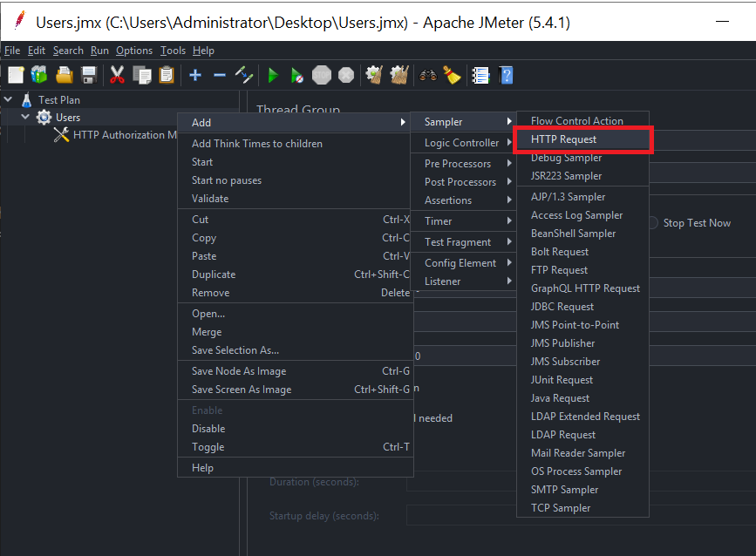Click the Cut scissors icon

coord(117,75)
